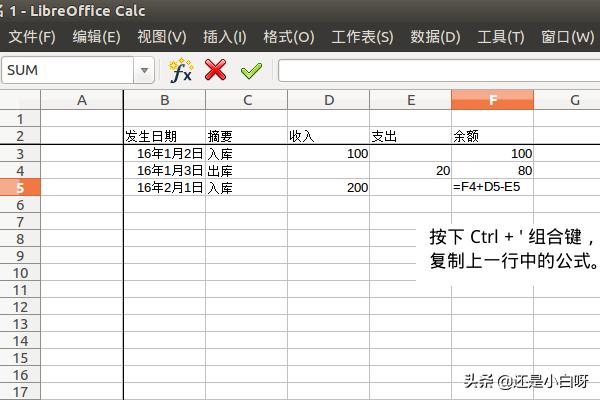Open the 格式(O) menu

[x=289, y=37]
